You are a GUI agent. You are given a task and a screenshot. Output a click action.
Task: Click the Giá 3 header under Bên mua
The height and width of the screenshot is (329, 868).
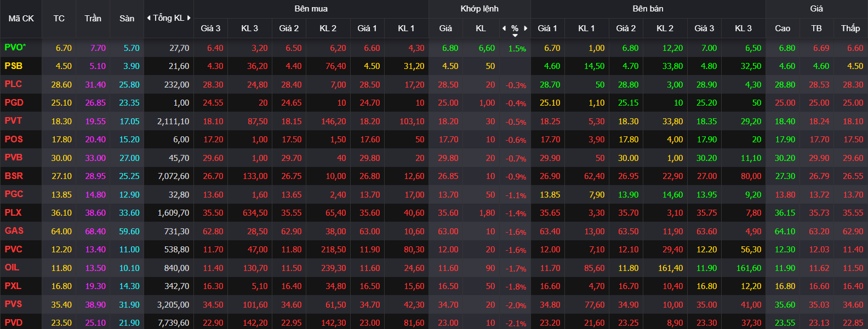point(210,28)
